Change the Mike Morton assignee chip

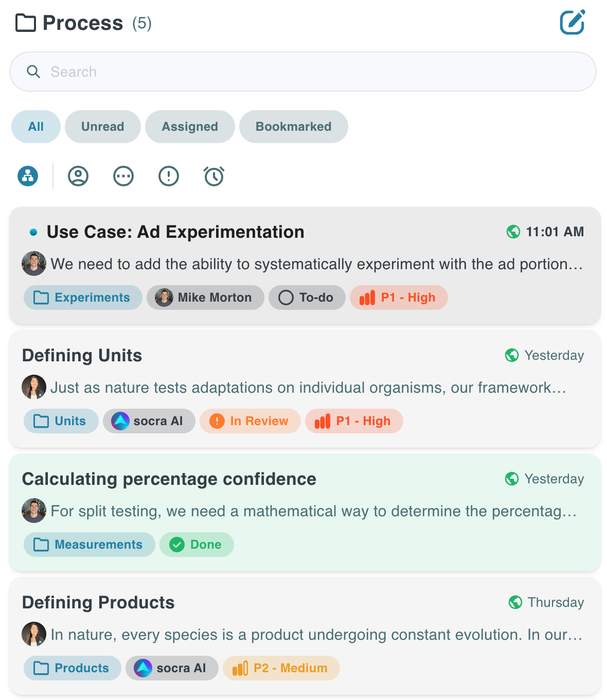point(205,297)
